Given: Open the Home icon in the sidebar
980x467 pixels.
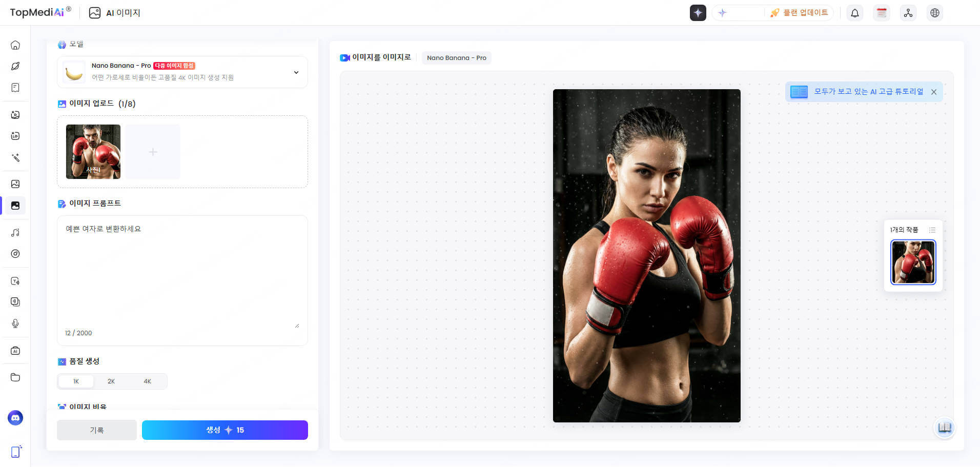Looking at the screenshot, I should [15, 45].
